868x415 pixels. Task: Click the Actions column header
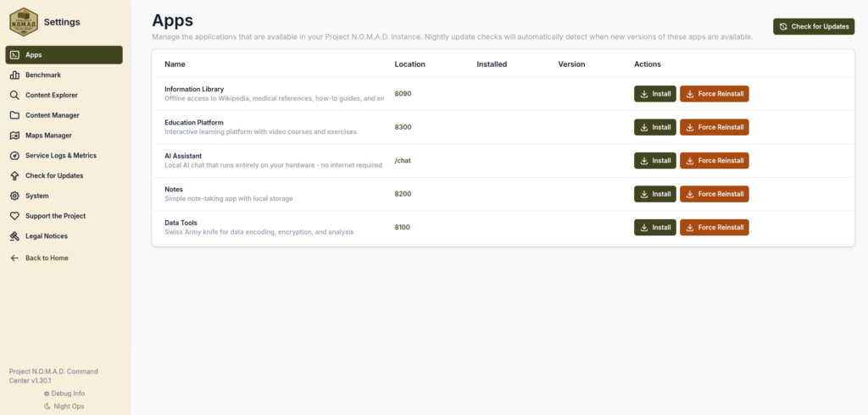point(647,64)
